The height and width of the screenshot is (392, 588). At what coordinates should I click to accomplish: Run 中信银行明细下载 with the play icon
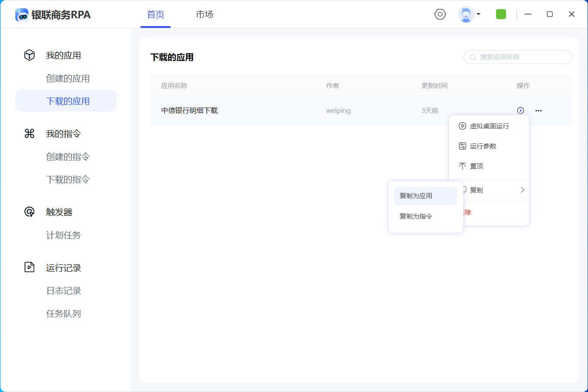point(520,111)
